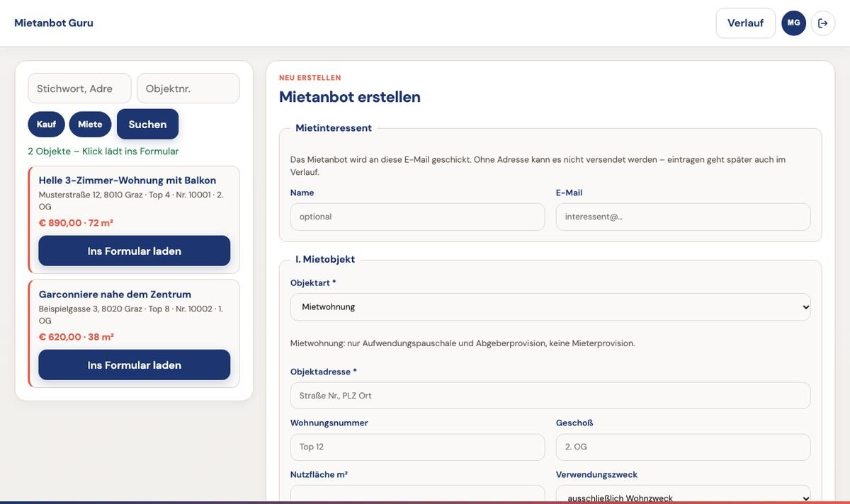
Task: Open the Verwendungszweck dropdown
Action: 683,494
